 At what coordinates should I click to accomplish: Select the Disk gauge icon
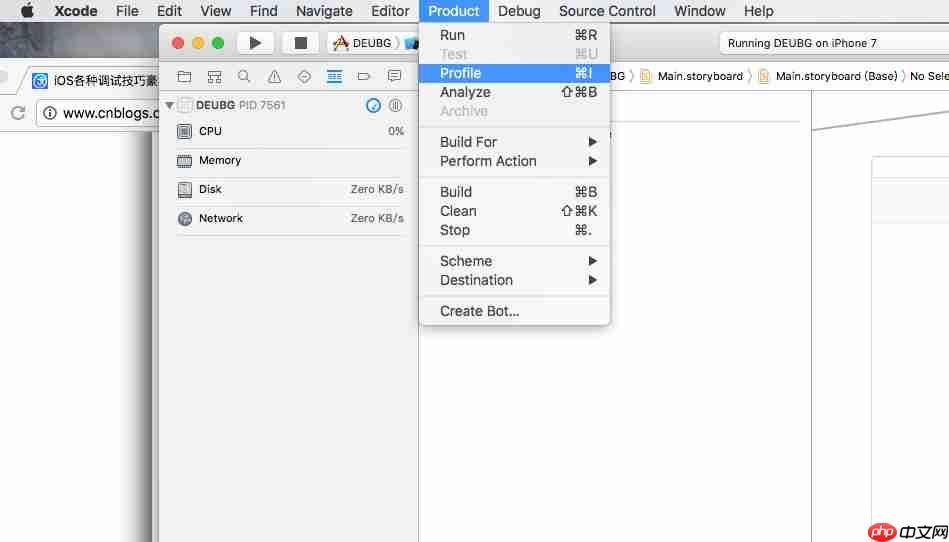pos(185,189)
